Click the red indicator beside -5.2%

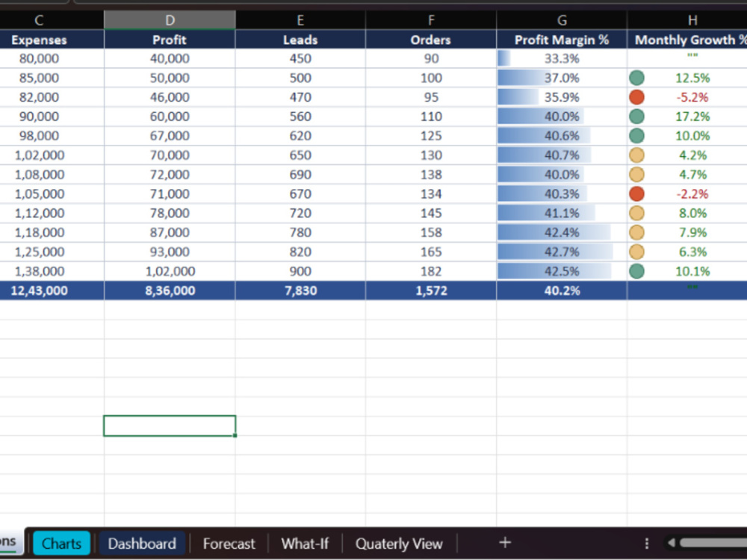pyautogui.click(x=636, y=97)
